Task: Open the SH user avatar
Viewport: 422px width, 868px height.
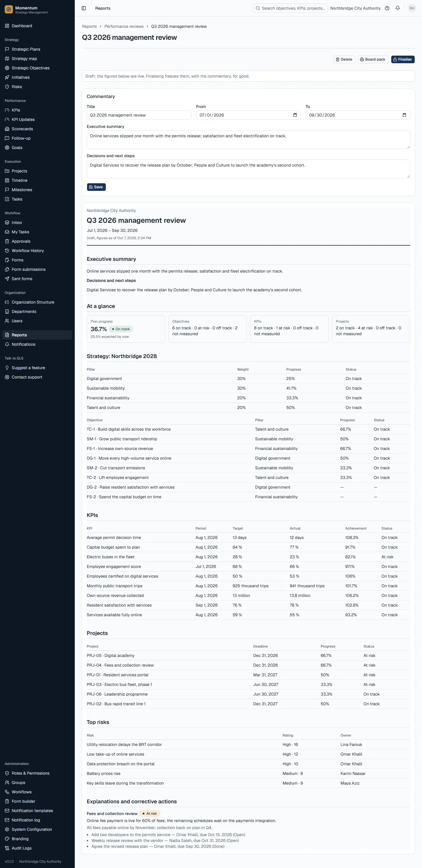Action: click(x=412, y=8)
